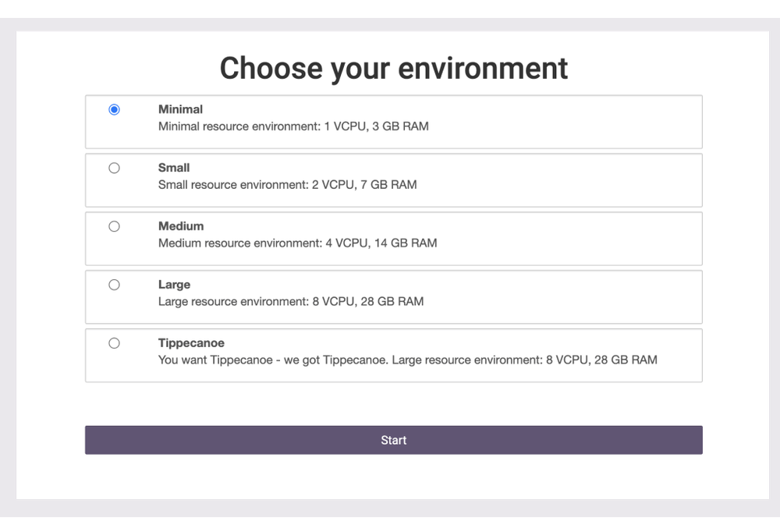The image size is (780, 532).
Task: Click the Minimal environment label
Action: point(180,109)
